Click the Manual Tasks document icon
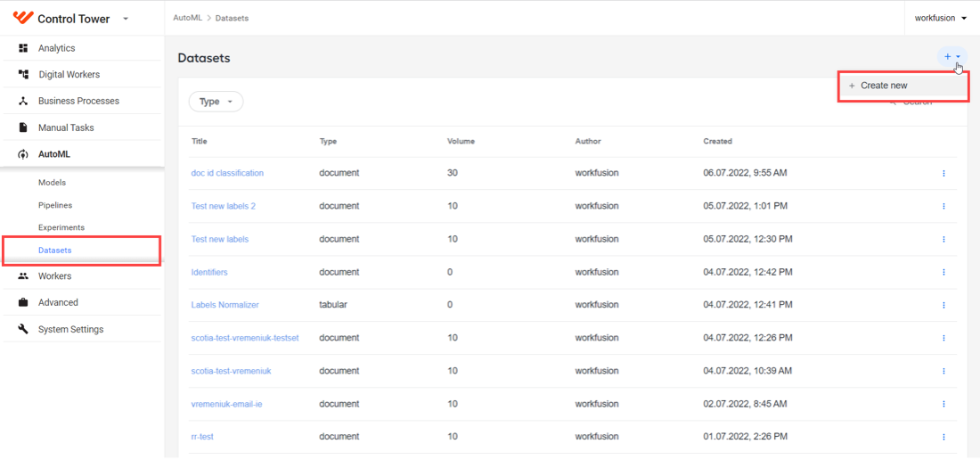 (24, 127)
